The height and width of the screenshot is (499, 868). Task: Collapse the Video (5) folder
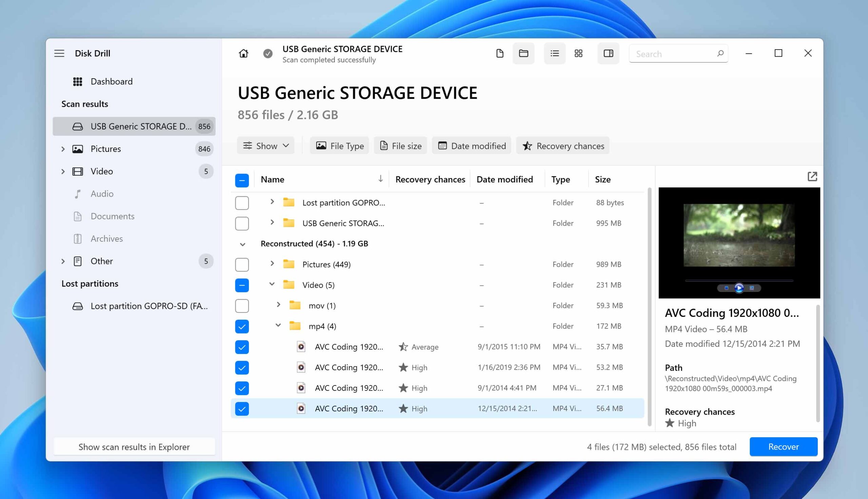[272, 284]
